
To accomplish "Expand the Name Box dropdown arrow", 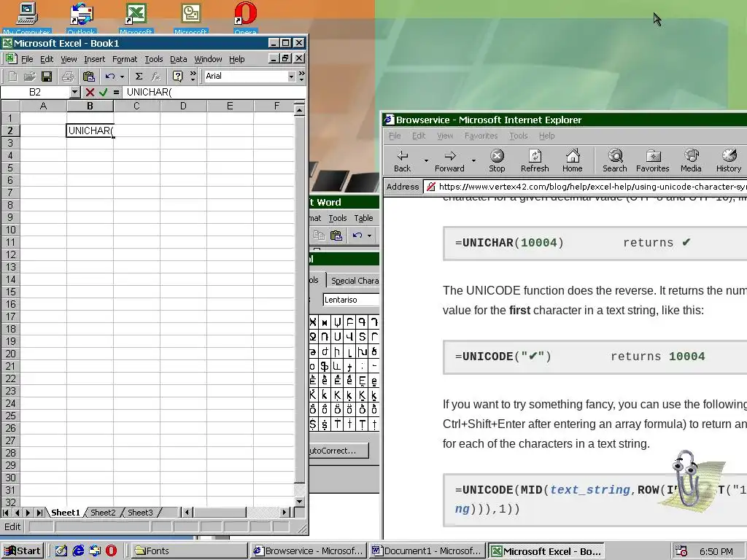I will coord(74,92).
